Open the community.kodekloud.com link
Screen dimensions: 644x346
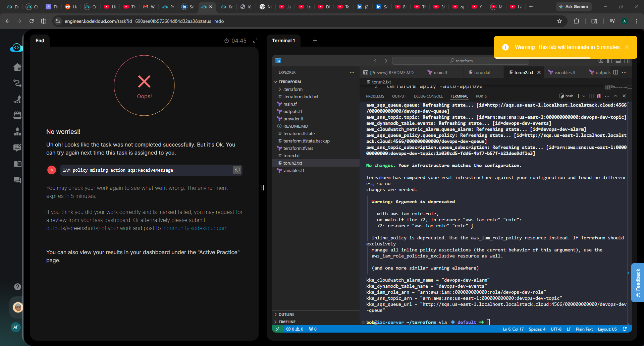click(x=195, y=228)
